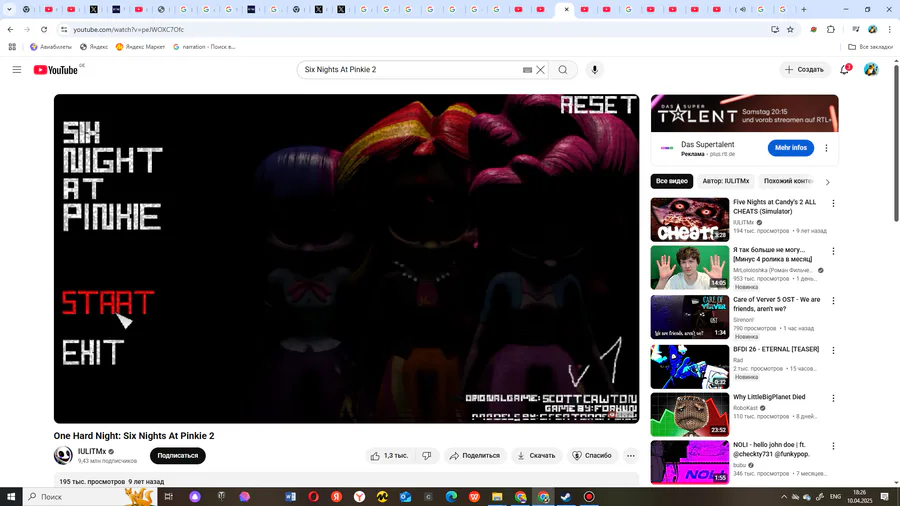Viewport: 900px width, 506px height.
Task: Click the Подписаться subscribe button
Action: coord(177,456)
